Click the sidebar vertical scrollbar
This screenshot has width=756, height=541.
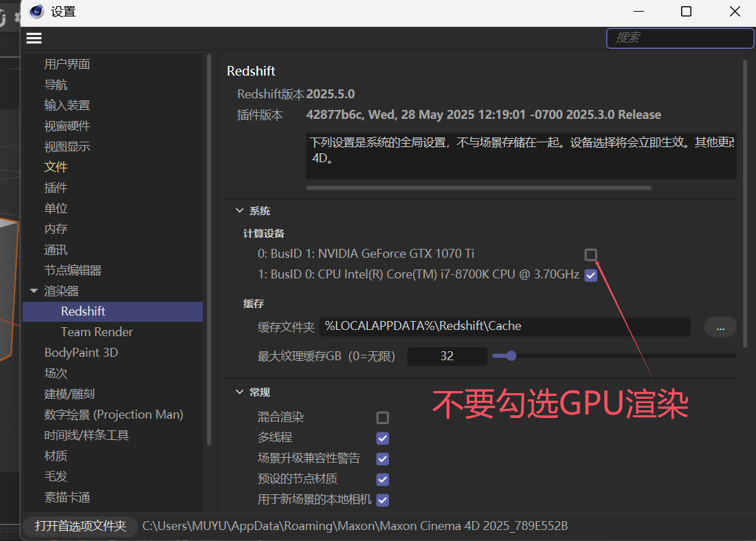pyautogui.click(x=209, y=250)
